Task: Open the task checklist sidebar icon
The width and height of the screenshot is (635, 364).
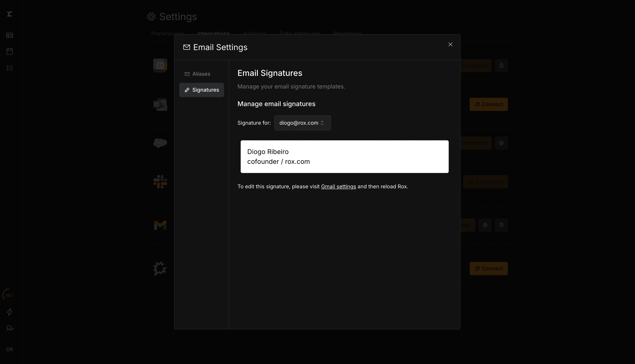Action: pos(9,68)
